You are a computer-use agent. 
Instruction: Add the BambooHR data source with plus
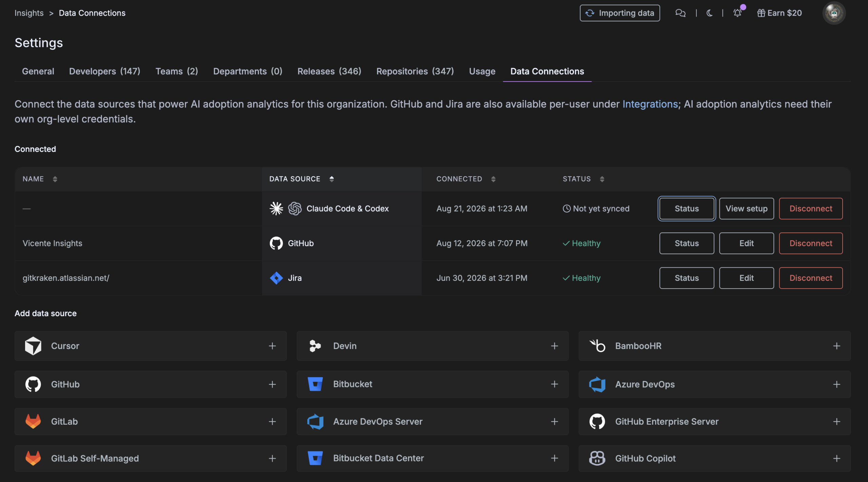pyautogui.click(x=836, y=346)
